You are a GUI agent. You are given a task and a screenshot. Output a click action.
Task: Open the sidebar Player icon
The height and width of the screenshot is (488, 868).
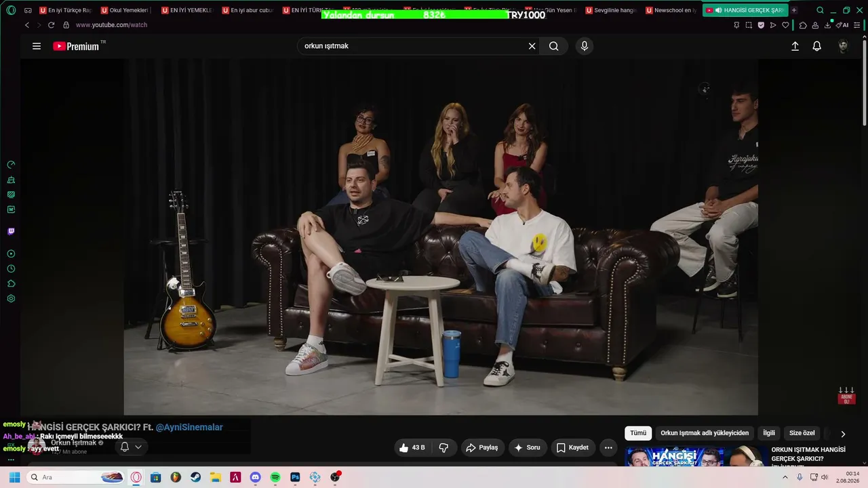pos(11,253)
